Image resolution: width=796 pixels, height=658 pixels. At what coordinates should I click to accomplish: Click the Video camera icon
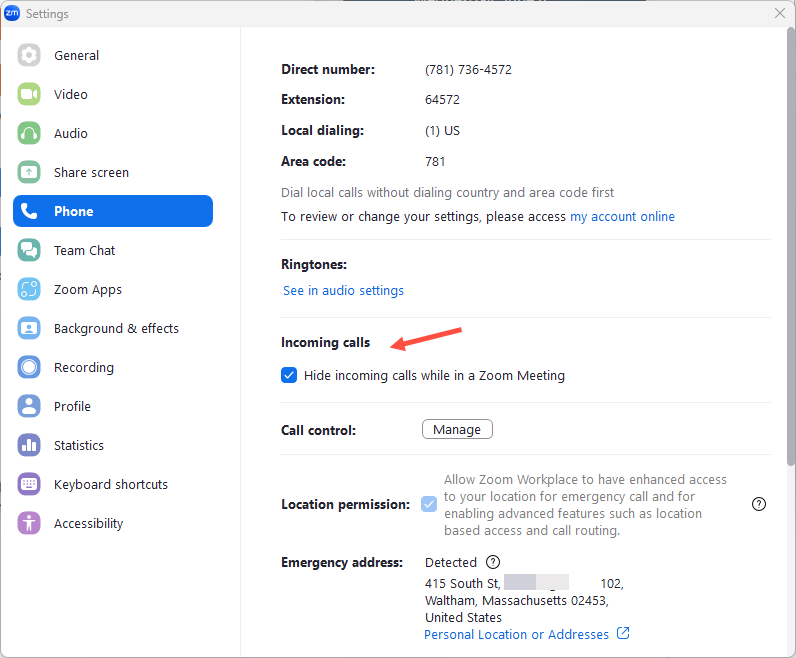(29, 94)
